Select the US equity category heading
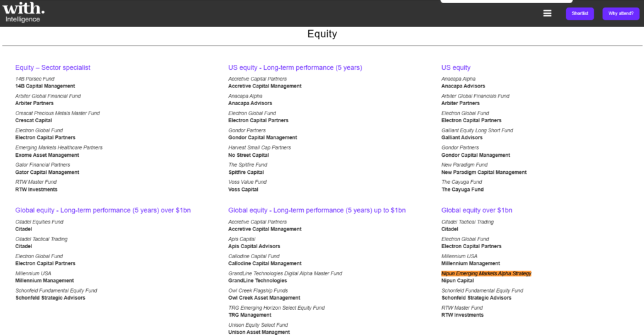Image resolution: width=644 pixels, height=335 pixels. (456, 67)
